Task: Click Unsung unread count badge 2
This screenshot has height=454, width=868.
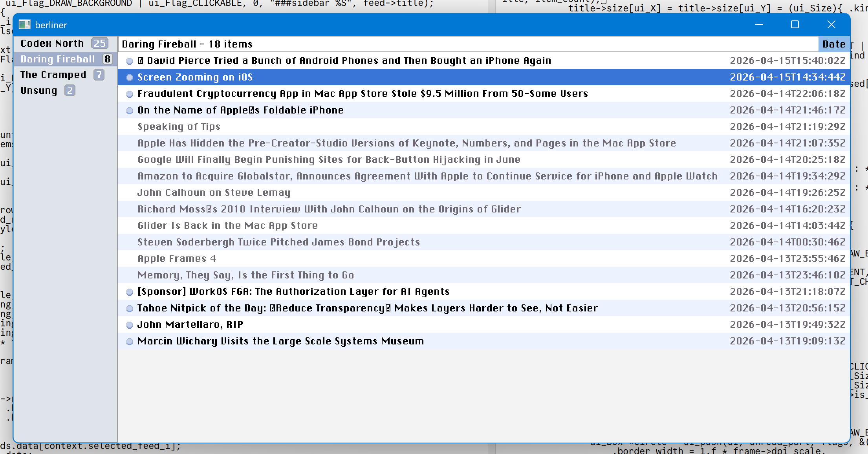Action: [70, 90]
